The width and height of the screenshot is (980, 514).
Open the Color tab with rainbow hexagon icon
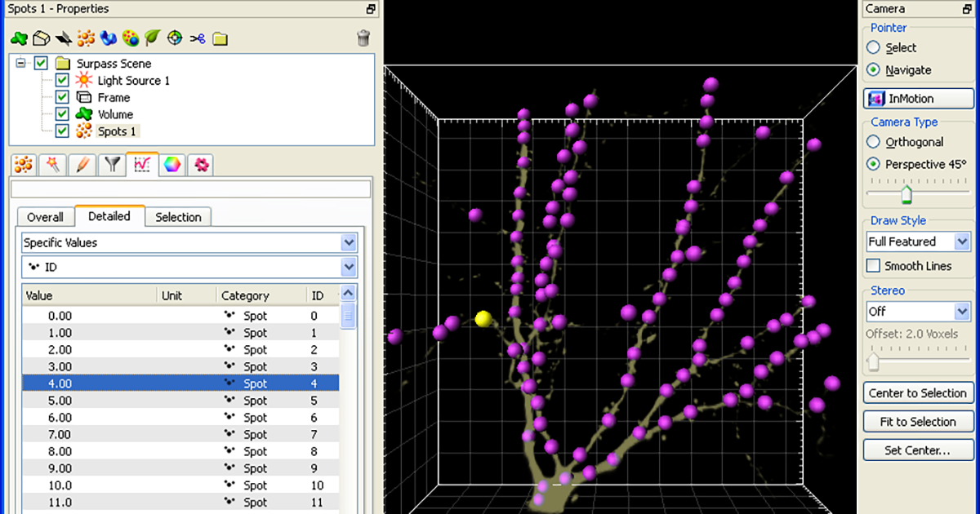171,165
